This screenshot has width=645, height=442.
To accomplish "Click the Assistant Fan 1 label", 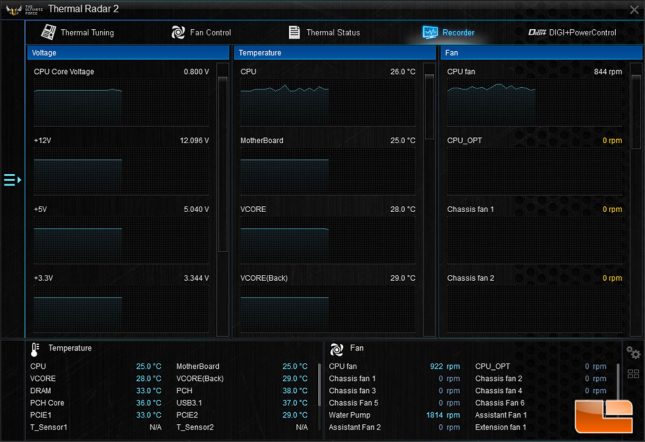I will [501, 415].
